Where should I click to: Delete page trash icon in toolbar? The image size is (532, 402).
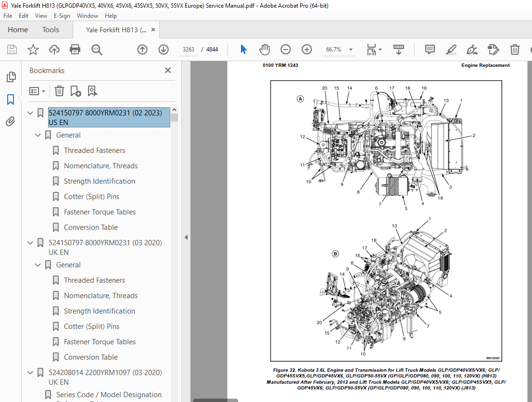(x=515, y=50)
